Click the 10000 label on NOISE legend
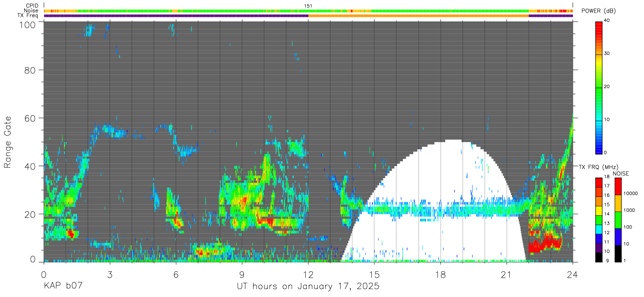Image resolution: width=644 pixels, height=297 pixels. coord(631,193)
